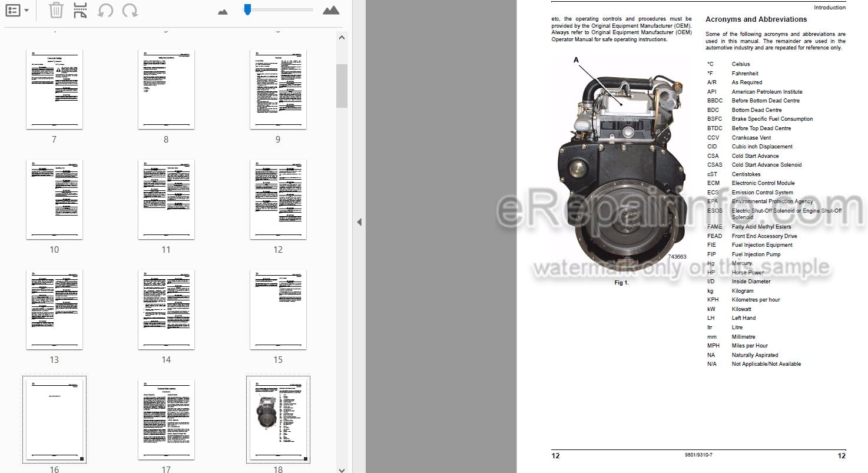Click the 'Front End Accessory Drive' entry
868x473 pixels.
point(764,236)
